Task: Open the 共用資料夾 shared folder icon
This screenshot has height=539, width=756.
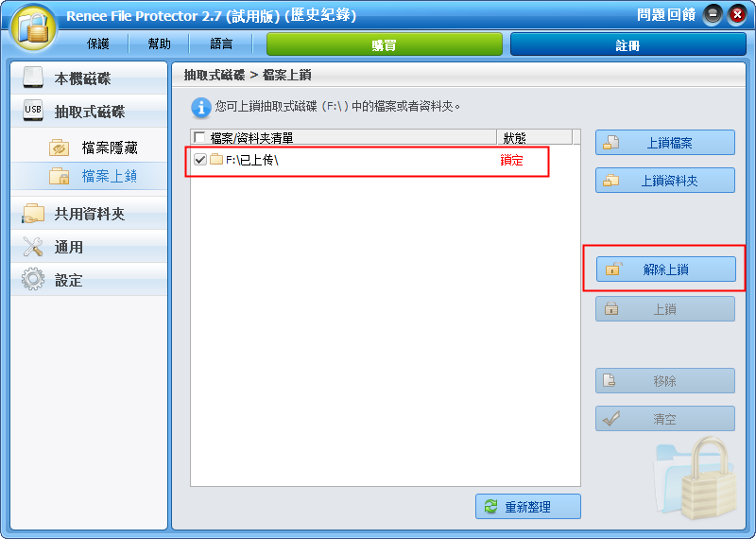Action: tap(33, 214)
